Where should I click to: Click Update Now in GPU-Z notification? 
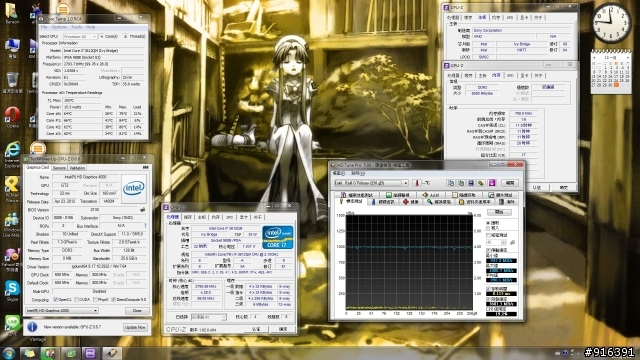pyautogui.click(x=135, y=327)
